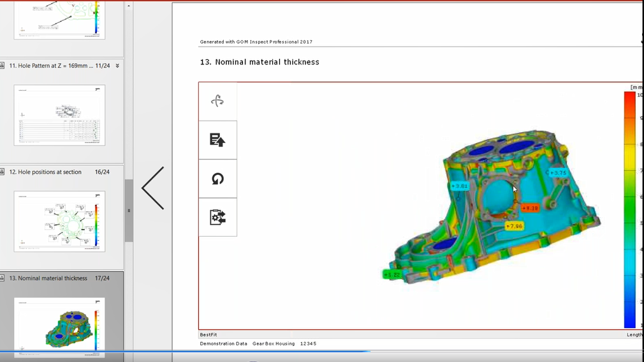Click the thumbnail panel scrollbar handle

pyautogui.click(x=129, y=210)
